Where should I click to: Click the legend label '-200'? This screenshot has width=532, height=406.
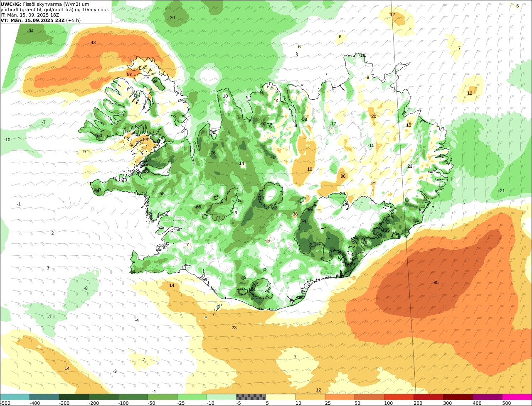pos(94,403)
